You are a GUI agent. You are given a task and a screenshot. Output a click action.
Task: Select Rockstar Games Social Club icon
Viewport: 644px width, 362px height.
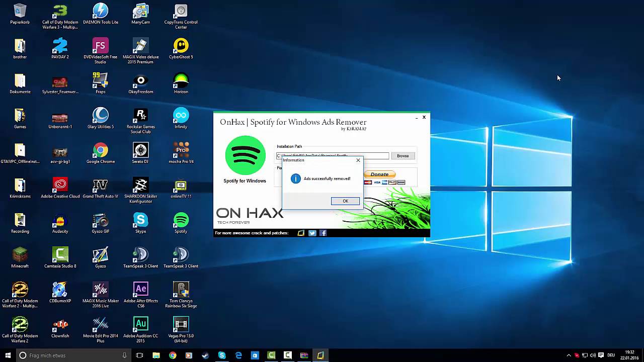click(141, 121)
